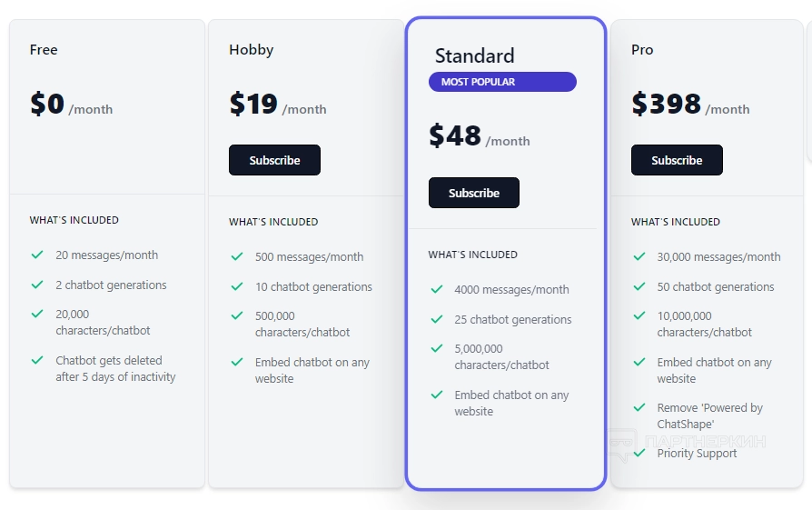Select the Free plan title
The width and height of the screenshot is (812, 510).
tap(44, 50)
